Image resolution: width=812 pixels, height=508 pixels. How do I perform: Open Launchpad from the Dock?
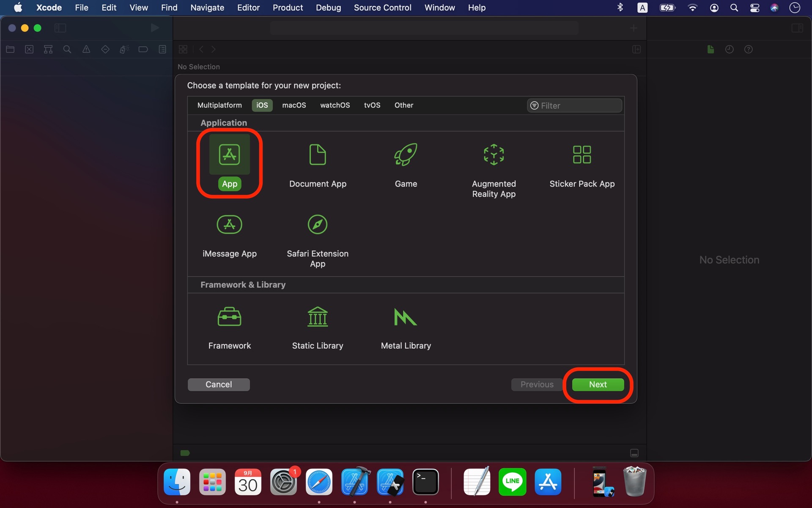click(x=212, y=482)
